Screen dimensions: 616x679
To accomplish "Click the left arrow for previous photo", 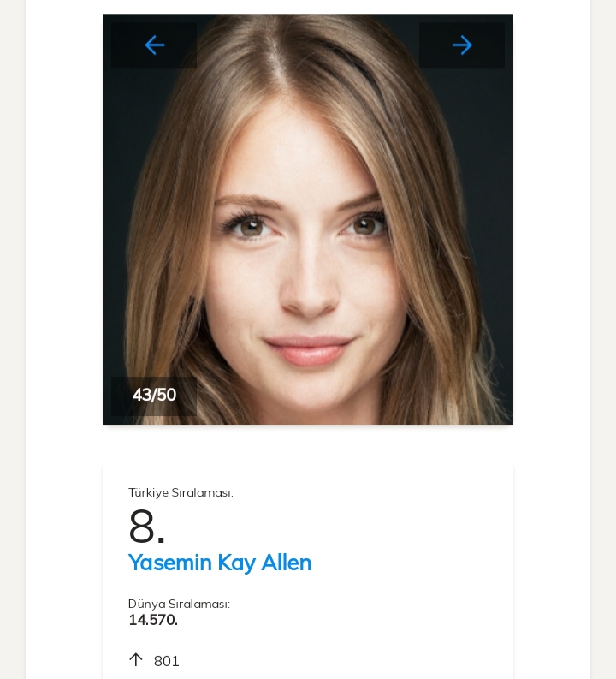I will click(154, 45).
